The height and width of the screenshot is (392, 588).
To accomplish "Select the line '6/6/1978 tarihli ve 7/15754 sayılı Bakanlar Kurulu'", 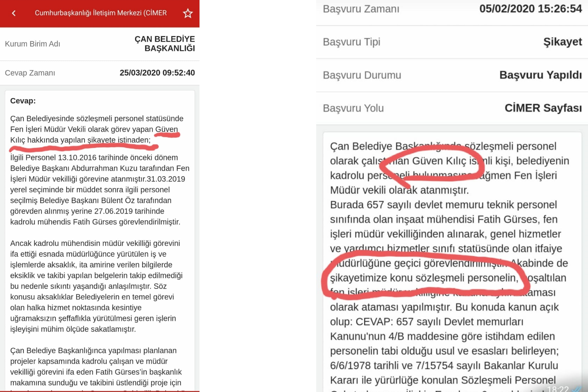I will 444,366.
